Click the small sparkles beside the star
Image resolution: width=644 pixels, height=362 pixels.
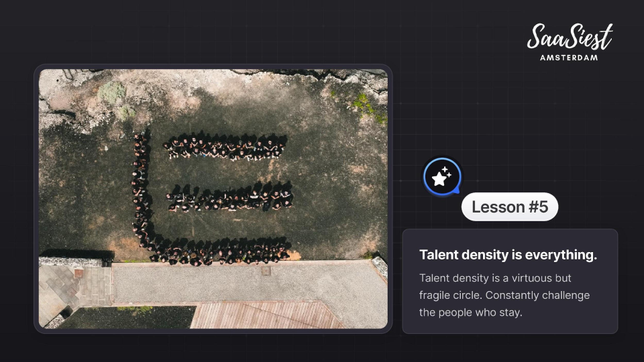[x=447, y=172]
